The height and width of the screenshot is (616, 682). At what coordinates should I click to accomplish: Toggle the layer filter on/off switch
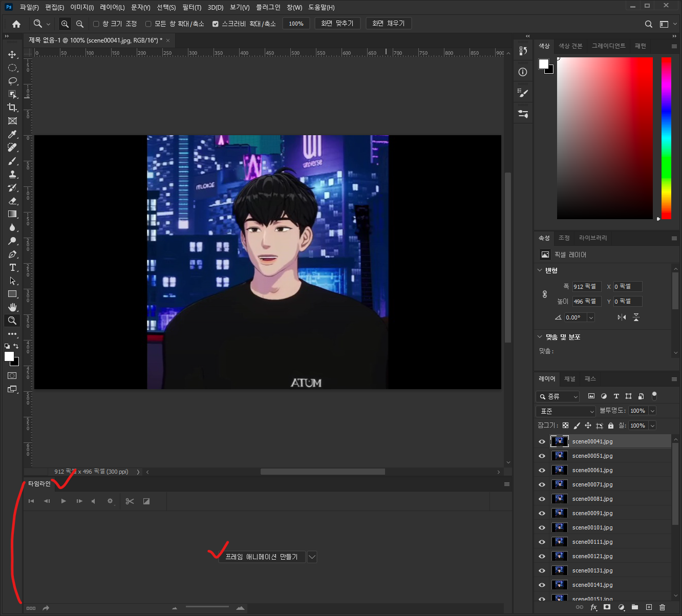(654, 396)
